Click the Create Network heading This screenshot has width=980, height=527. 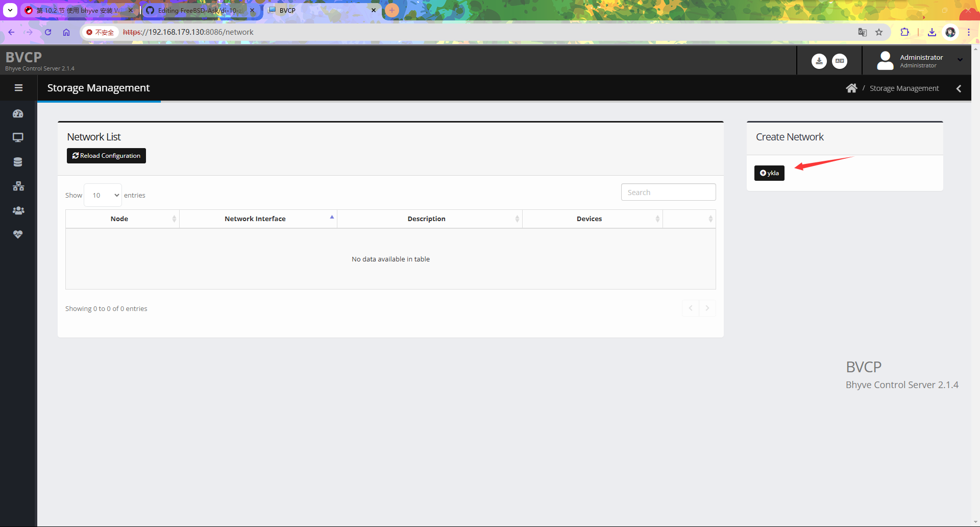pos(790,137)
